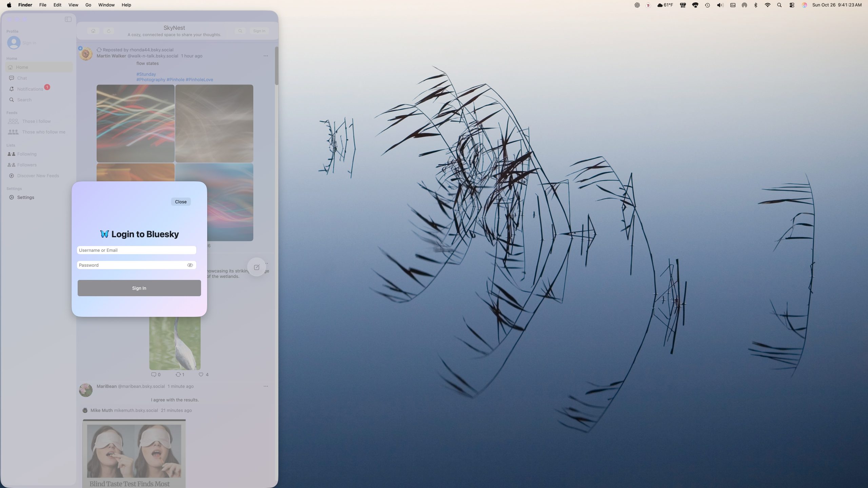Open the Go menu
Image resolution: width=868 pixels, height=488 pixels.
(88, 5)
